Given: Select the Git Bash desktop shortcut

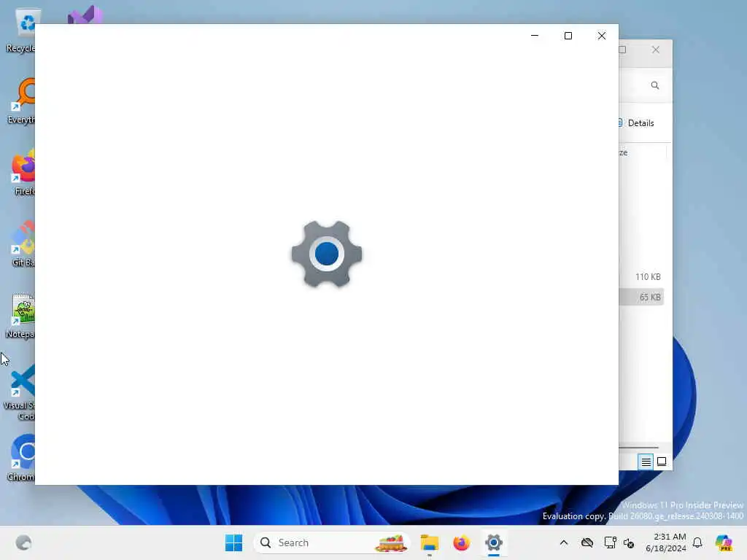Looking at the screenshot, I should coord(23,244).
